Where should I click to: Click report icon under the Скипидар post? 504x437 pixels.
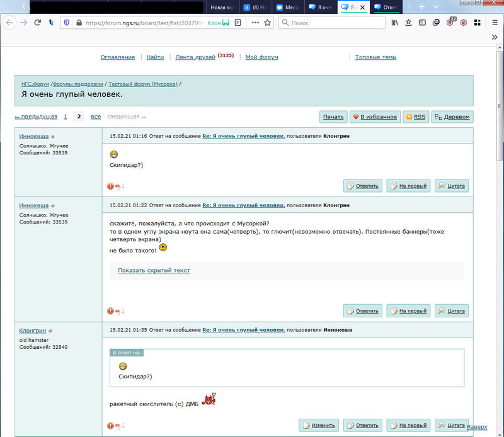pos(111,186)
